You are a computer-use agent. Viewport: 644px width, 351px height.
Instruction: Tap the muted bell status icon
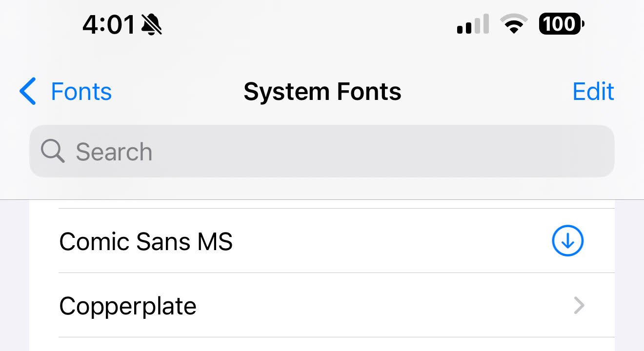coord(151,24)
